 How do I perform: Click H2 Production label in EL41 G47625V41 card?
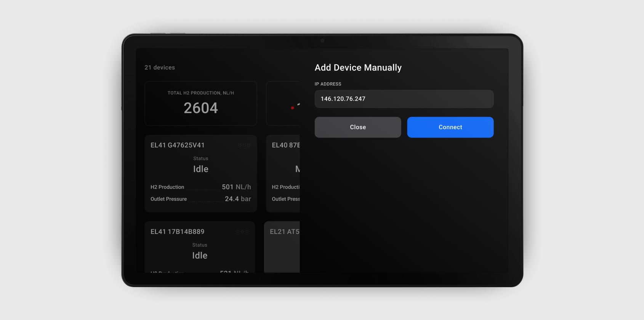[167, 187]
